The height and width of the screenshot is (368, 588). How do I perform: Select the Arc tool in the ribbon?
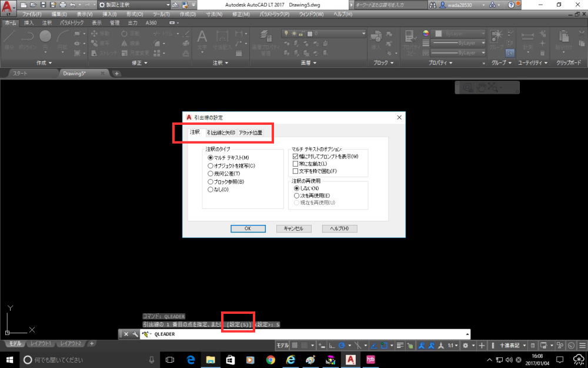point(63,37)
